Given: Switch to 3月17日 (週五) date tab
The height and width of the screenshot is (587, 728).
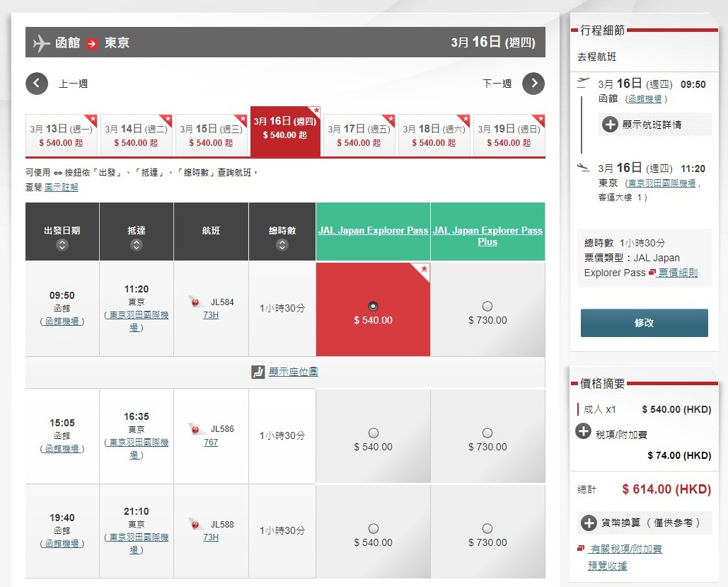Looking at the screenshot, I should click(x=359, y=135).
